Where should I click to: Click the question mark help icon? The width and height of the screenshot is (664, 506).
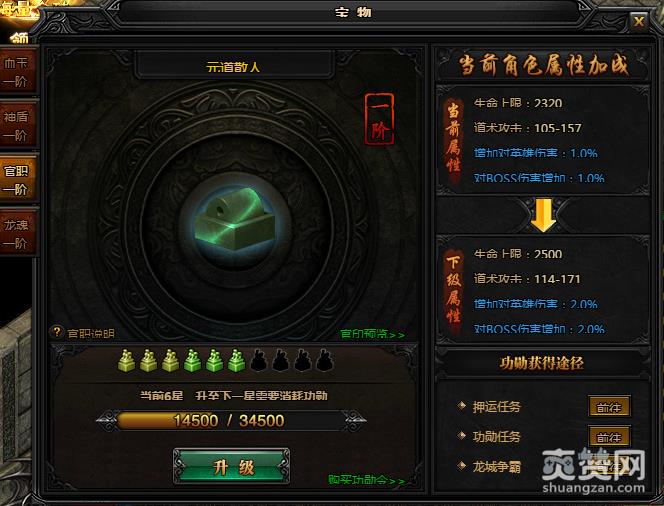[56, 332]
